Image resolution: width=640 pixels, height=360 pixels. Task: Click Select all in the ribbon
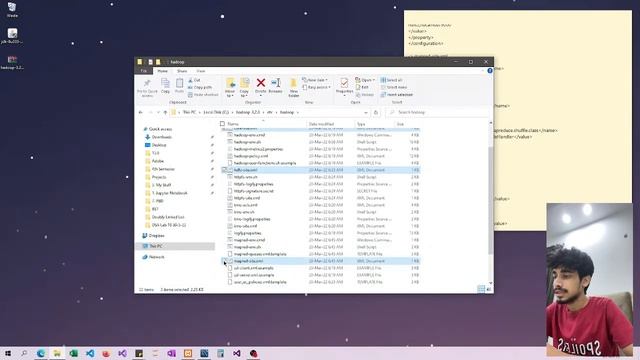click(x=392, y=80)
